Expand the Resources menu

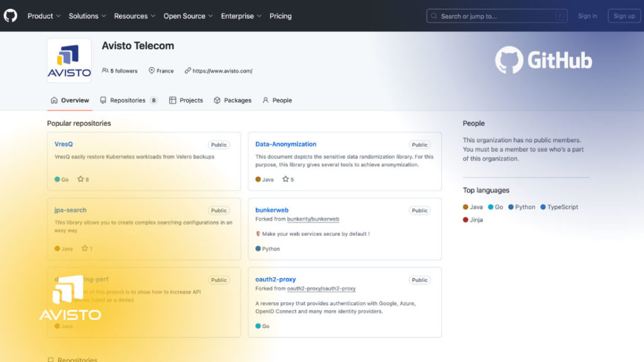pos(135,16)
